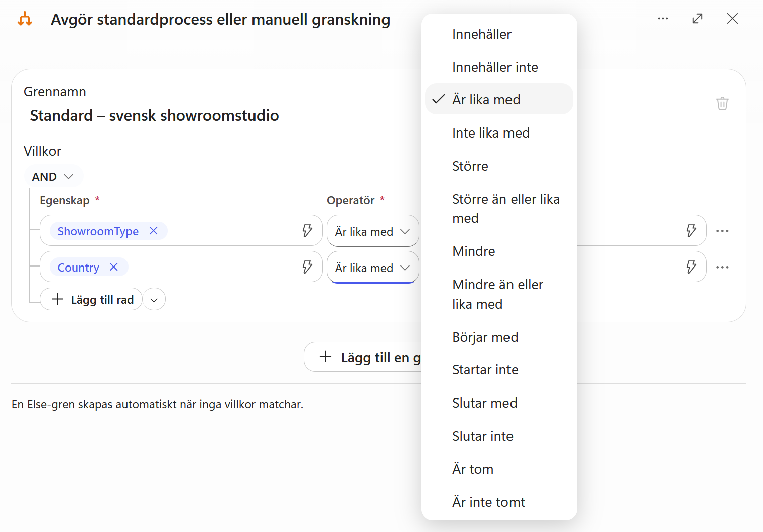763x532 pixels.
Task: Insert dynamic content for Country property
Action: click(307, 267)
